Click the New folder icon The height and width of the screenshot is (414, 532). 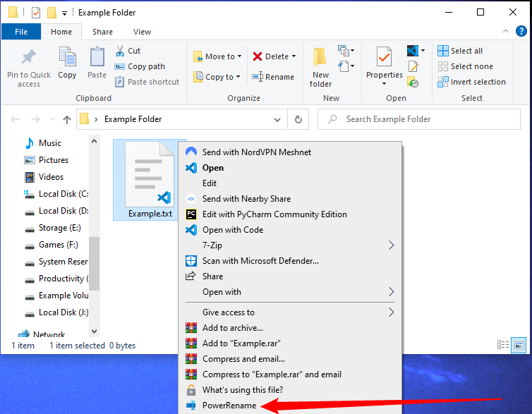[x=320, y=59]
